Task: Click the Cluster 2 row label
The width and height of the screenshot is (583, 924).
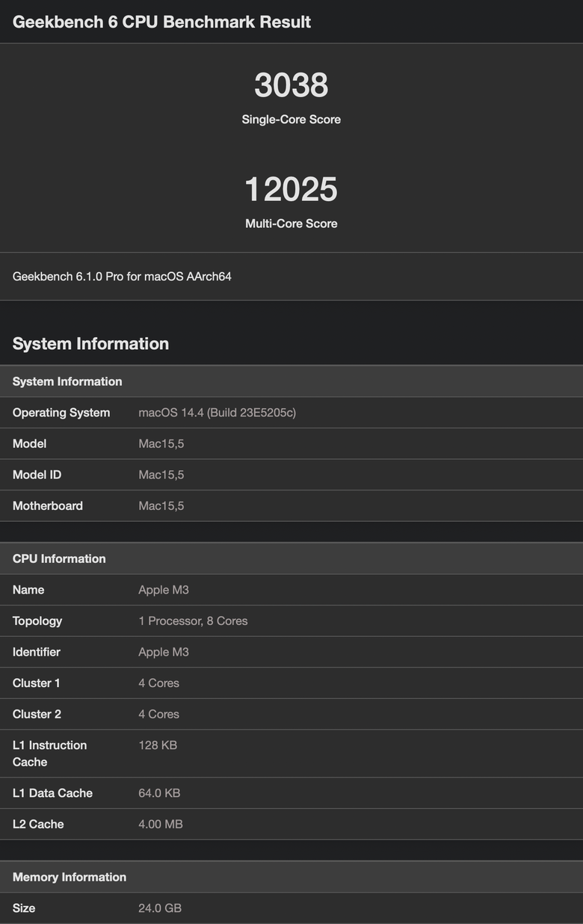Action: pos(37,714)
